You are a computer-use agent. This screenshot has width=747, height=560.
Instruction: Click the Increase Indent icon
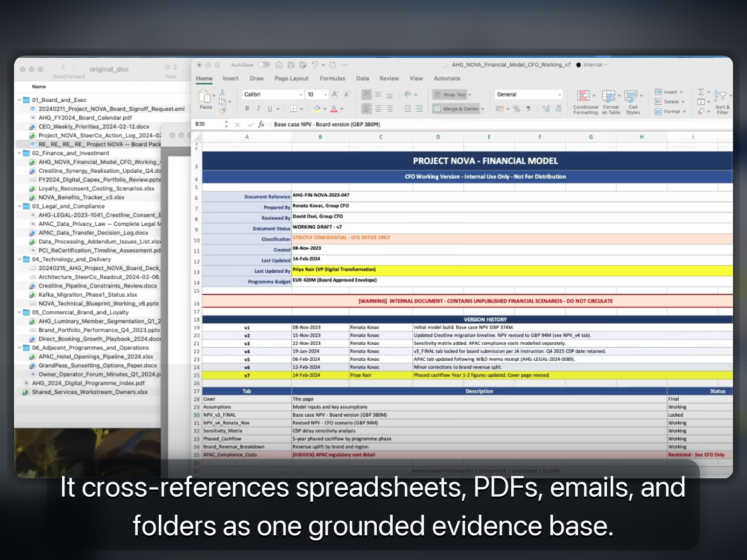(419, 108)
